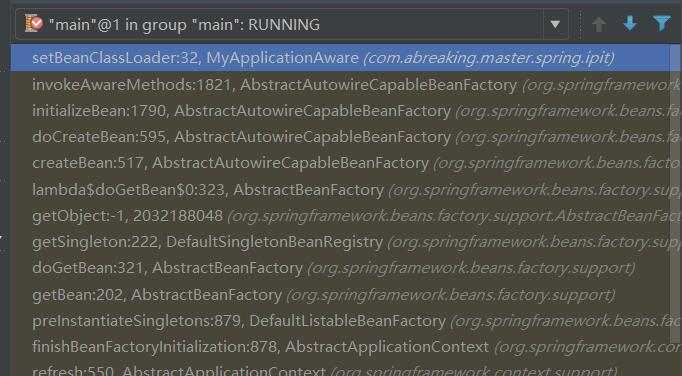
Task: Open the thread selector dropdown arrow
Action: click(555, 24)
